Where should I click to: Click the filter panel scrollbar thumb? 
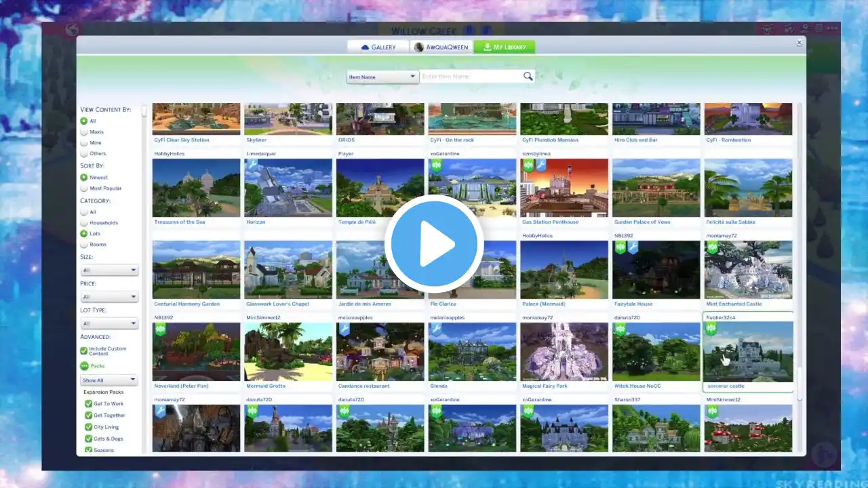[x=144, y=112]
